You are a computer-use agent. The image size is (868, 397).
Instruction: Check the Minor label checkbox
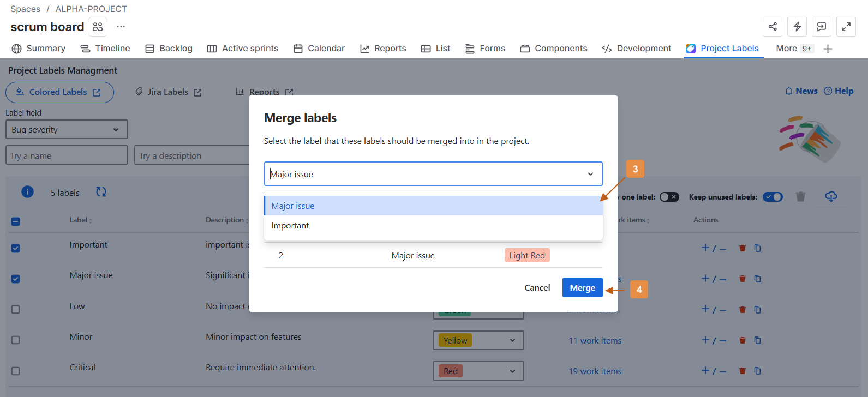coord(15,340)
